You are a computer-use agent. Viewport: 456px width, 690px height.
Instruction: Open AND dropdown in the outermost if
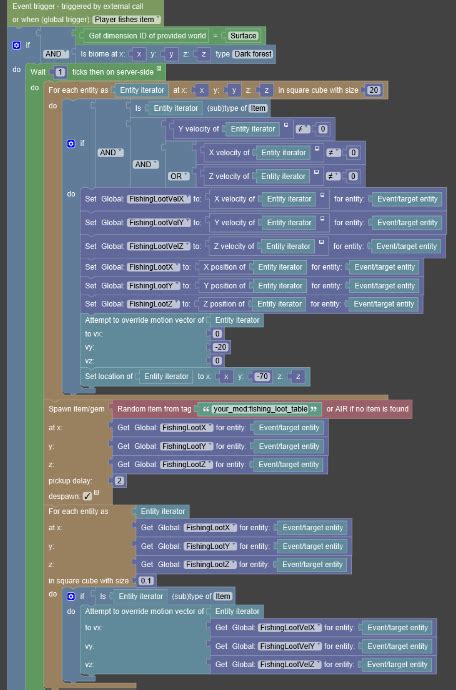click(x=56, y=54)
